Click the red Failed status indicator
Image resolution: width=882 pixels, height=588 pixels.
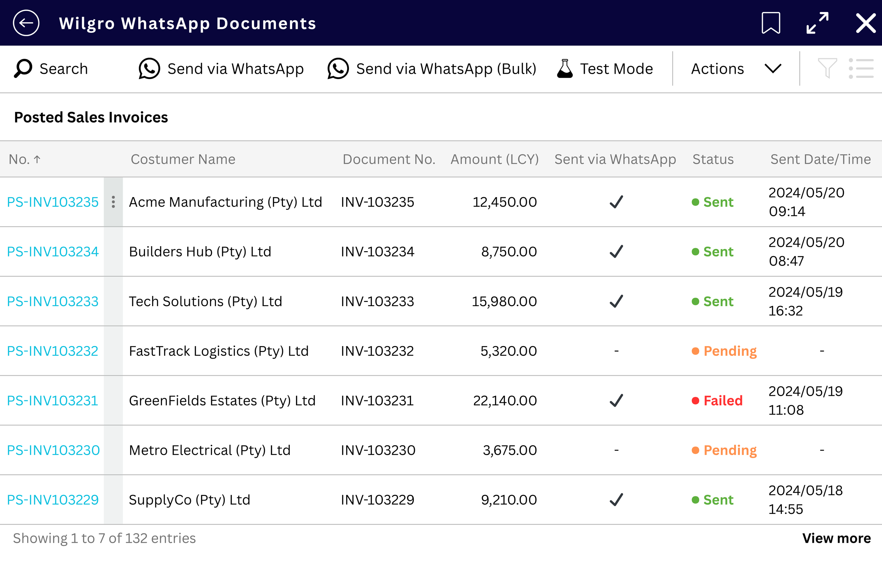pos(717,400)
